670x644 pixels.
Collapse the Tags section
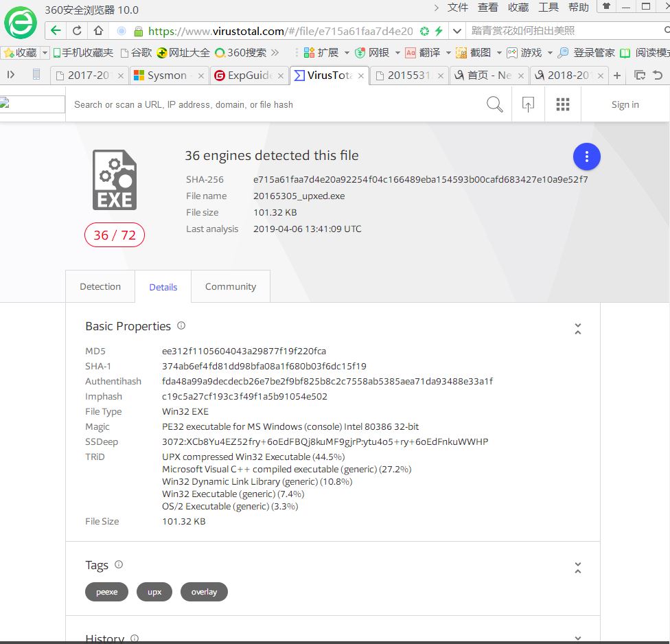click(x=578, y=568)
